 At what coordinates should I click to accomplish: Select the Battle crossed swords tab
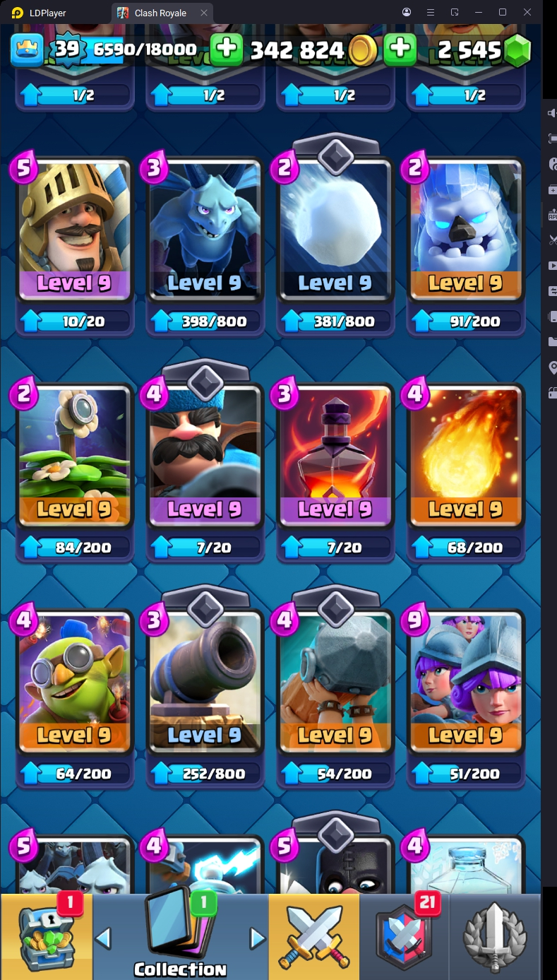313,936
